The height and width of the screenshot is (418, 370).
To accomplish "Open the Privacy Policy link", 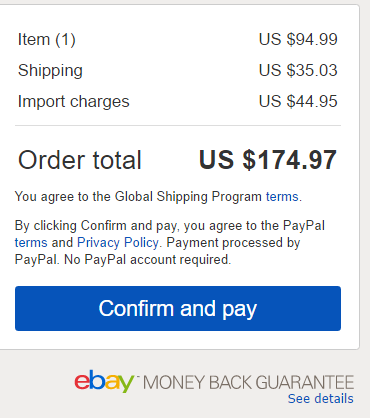I will pos(118,243).
